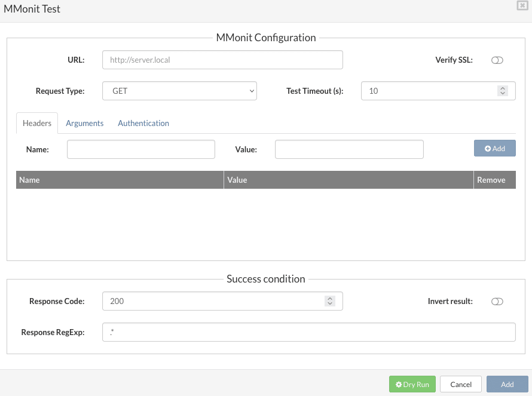Click the Add header button
This screenshot has width=532, height=396.
495,149
